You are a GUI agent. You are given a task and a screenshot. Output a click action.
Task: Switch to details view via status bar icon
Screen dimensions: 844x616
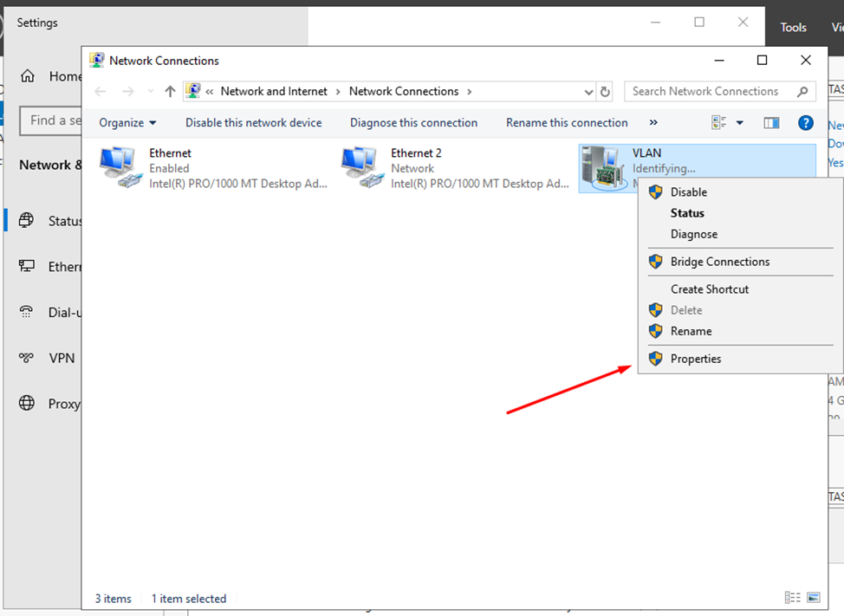793,597
